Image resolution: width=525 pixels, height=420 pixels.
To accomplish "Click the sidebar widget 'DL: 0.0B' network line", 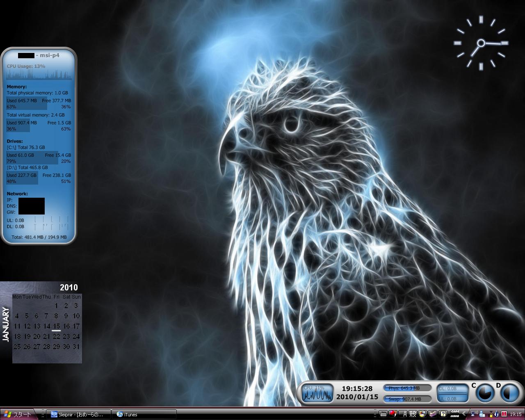I will (16, 226).
